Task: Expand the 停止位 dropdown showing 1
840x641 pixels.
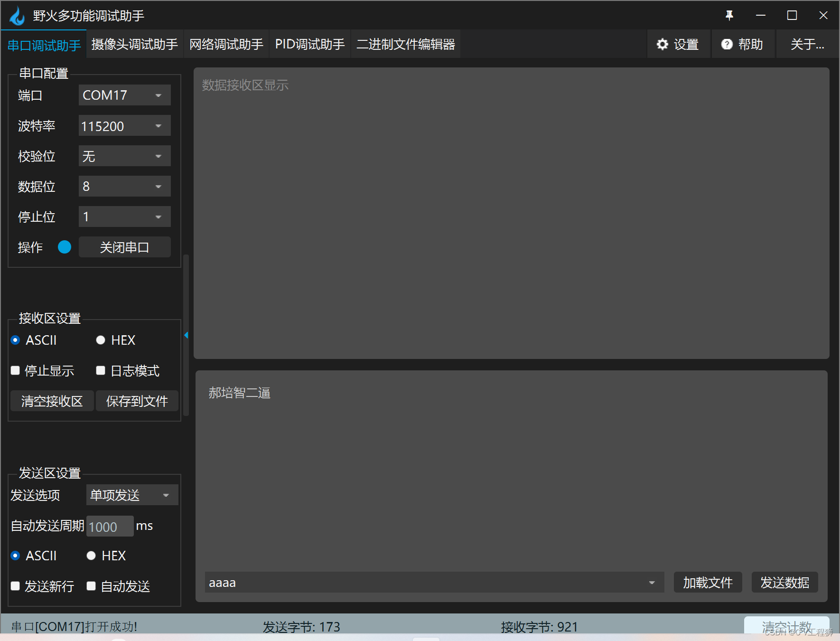Action: click(124, 217)
